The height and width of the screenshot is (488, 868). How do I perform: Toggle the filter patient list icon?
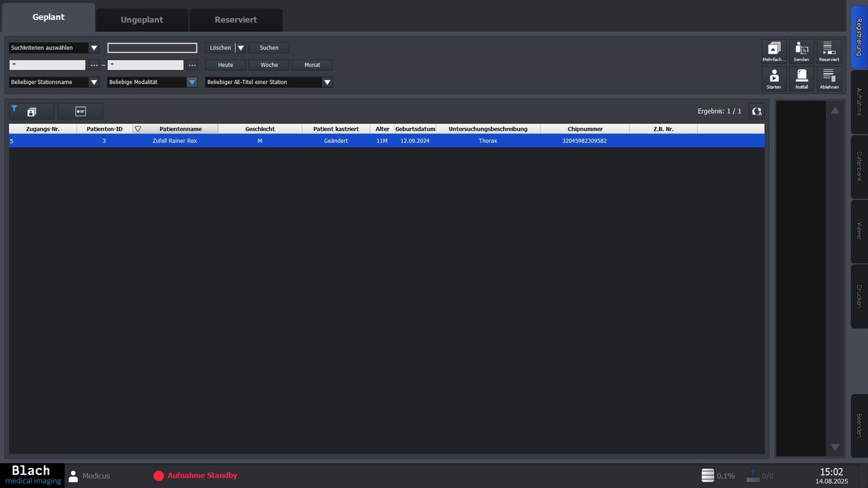[31, 111]
